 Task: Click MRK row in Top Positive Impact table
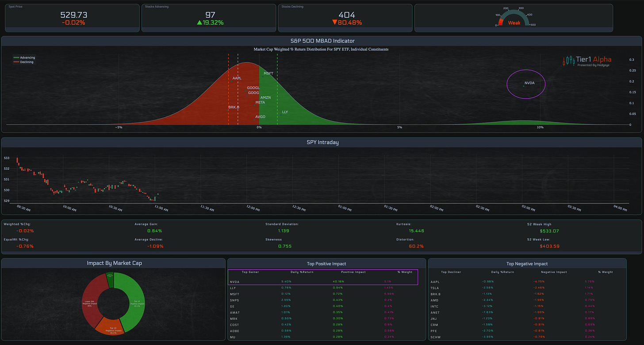click(x=326, y=318)
